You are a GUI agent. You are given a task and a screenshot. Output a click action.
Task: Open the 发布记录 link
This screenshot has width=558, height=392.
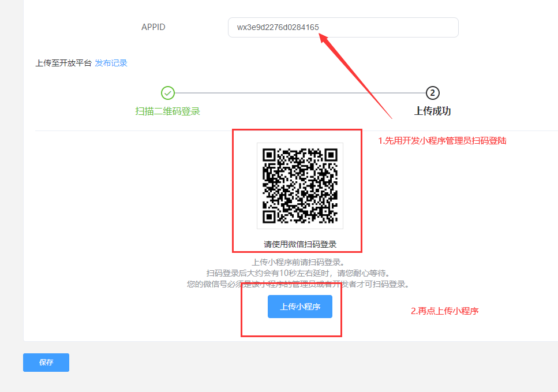coord(111,63)
